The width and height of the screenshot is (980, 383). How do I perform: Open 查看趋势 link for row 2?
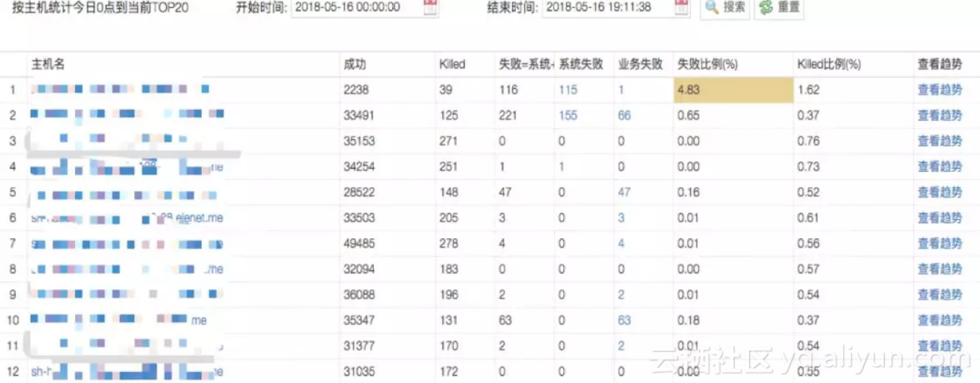(940, 115)
